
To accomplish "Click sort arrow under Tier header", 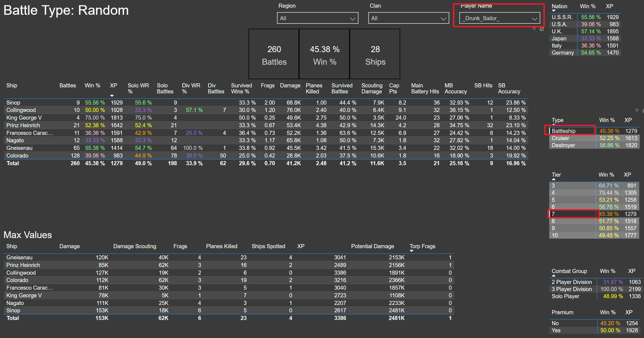I will 554,179.
